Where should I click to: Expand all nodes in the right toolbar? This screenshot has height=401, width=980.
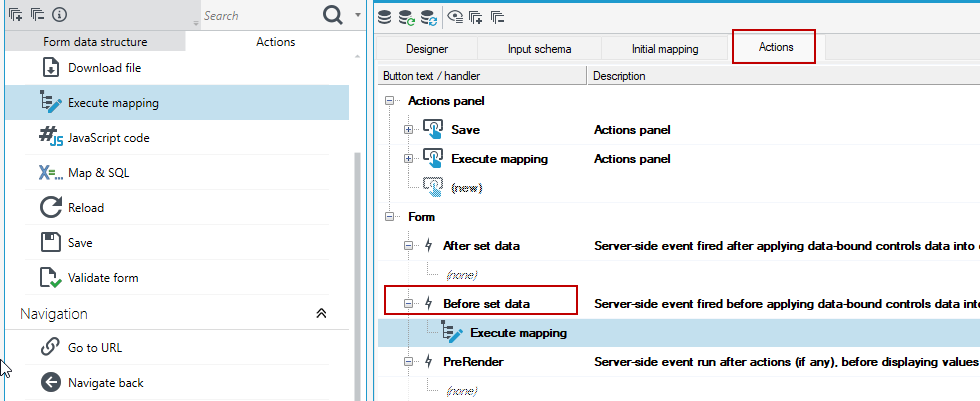(x=476, y=17)
